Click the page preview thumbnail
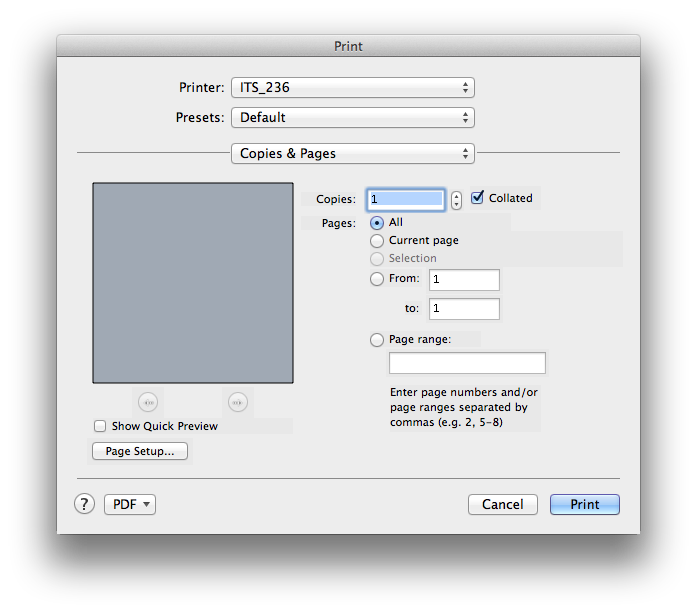 193,282
